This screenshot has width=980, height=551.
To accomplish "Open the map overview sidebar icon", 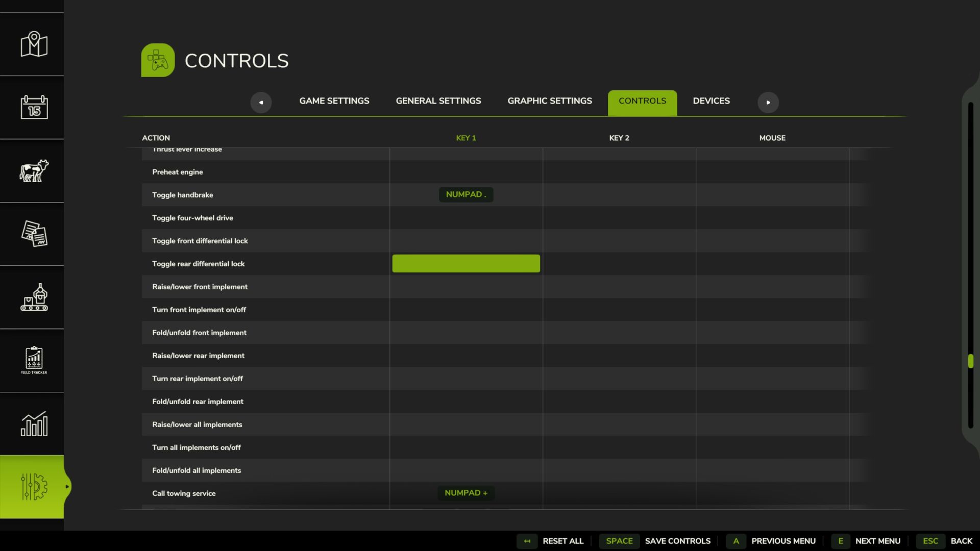I will point(34,44).
